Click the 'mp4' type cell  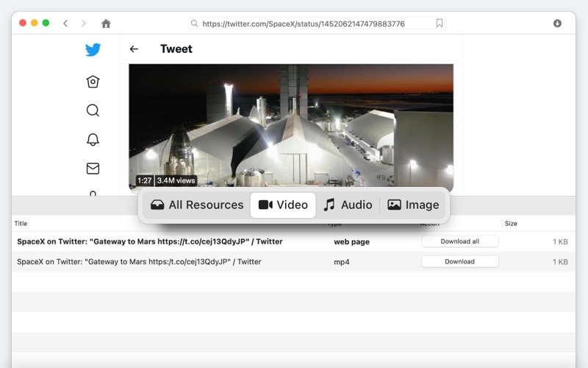[x=342, y=262]
